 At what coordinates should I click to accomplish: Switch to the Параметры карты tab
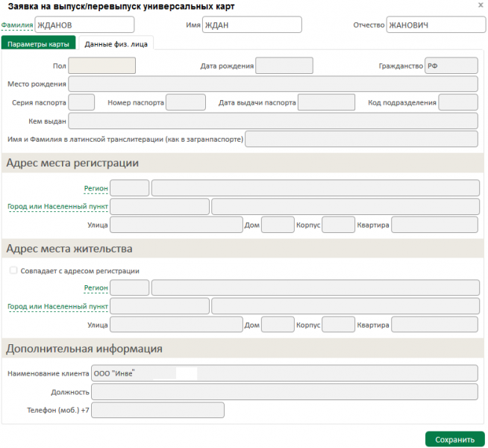tap(38, 43)
